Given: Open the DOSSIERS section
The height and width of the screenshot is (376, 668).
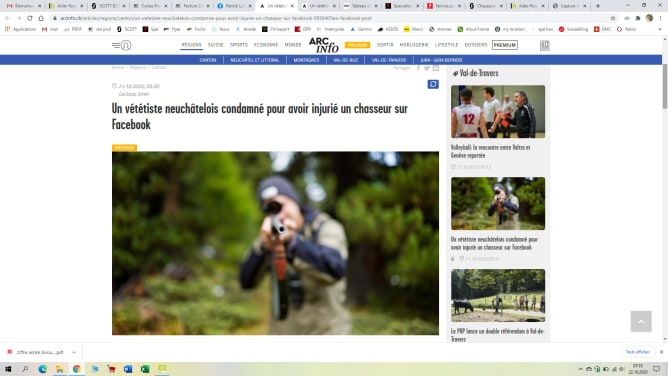Looking at the screenshot, I should 475,45.
